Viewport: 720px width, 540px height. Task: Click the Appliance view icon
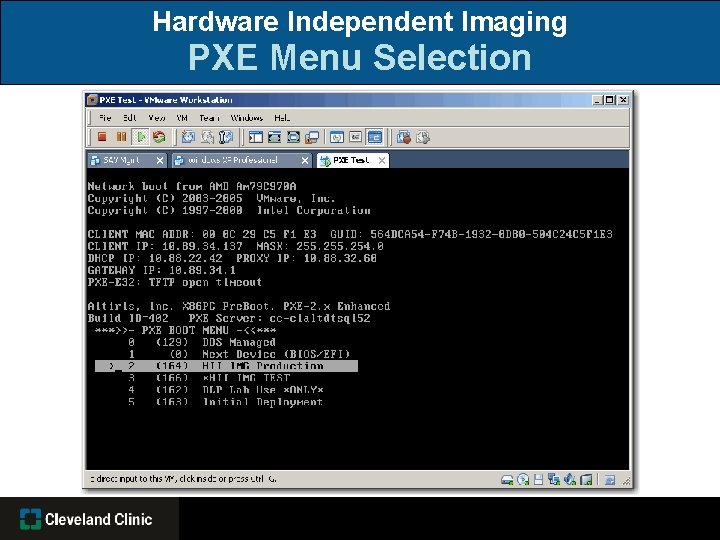pos(355,137)
